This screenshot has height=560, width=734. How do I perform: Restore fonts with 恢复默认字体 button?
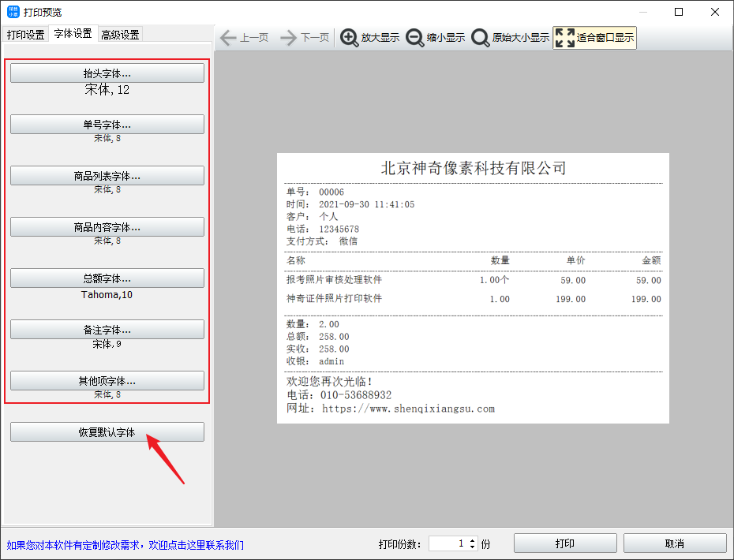pos(107,432)
